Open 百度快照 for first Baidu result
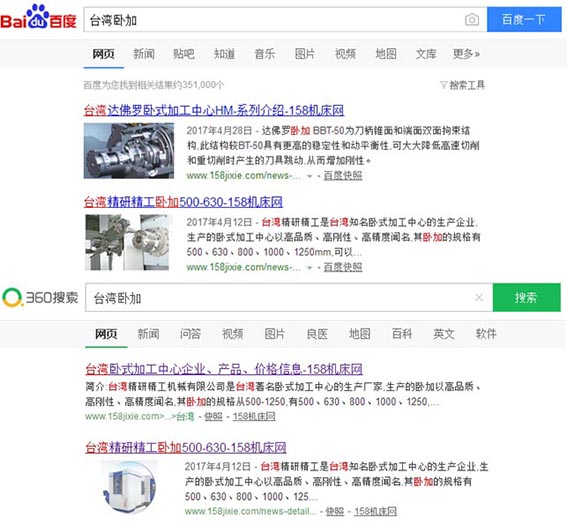 pyautogui.click(x=343, y=176)
